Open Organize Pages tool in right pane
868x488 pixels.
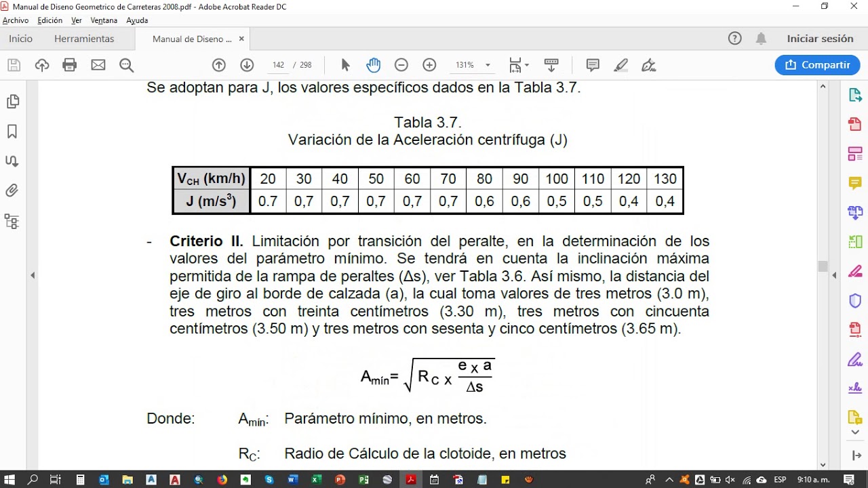855,242
